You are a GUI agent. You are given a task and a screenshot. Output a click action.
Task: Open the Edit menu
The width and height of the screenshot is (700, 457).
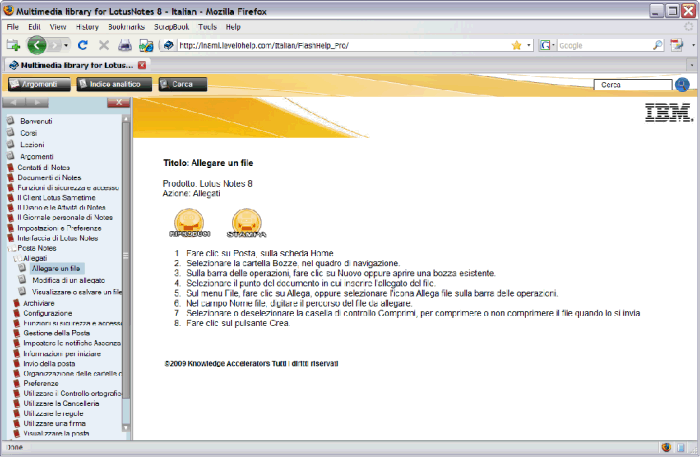[x=34, y=27]
